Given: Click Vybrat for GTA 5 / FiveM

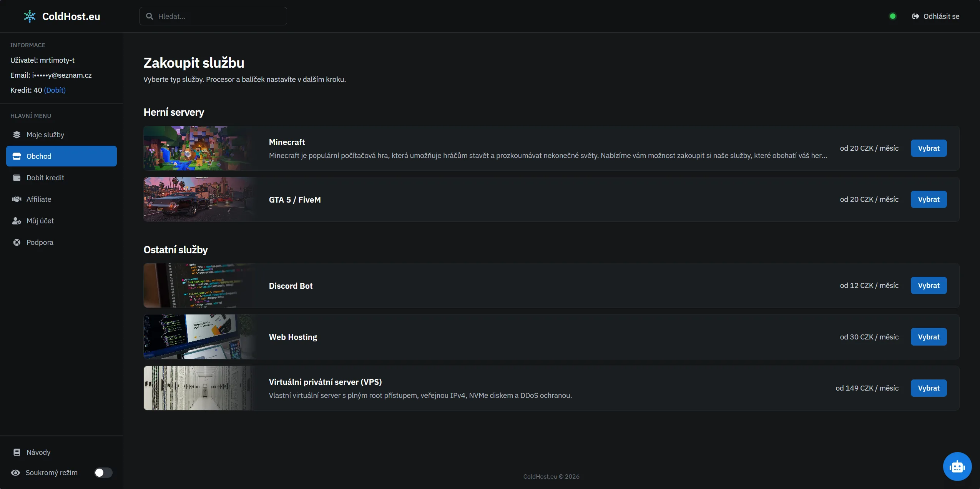Looking at the screenshot, I should pyautogui.click(x=929, y=199).
